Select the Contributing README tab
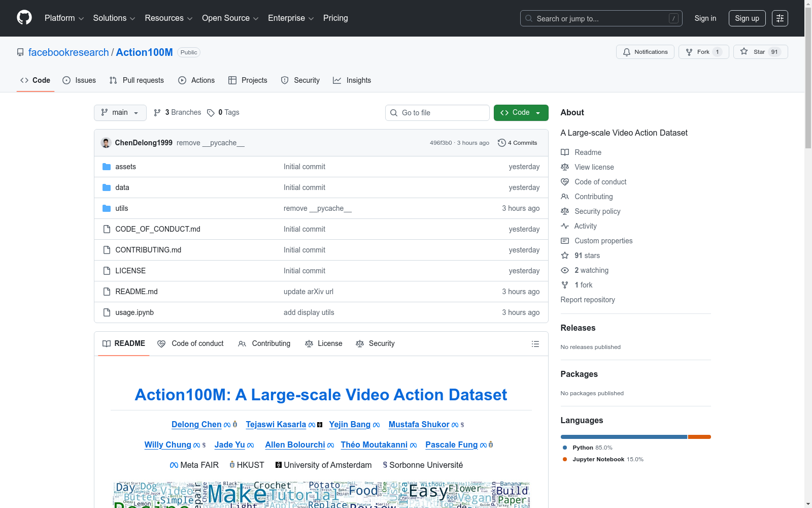This screenshot has width=812, height=508. (x=264, y=344)
